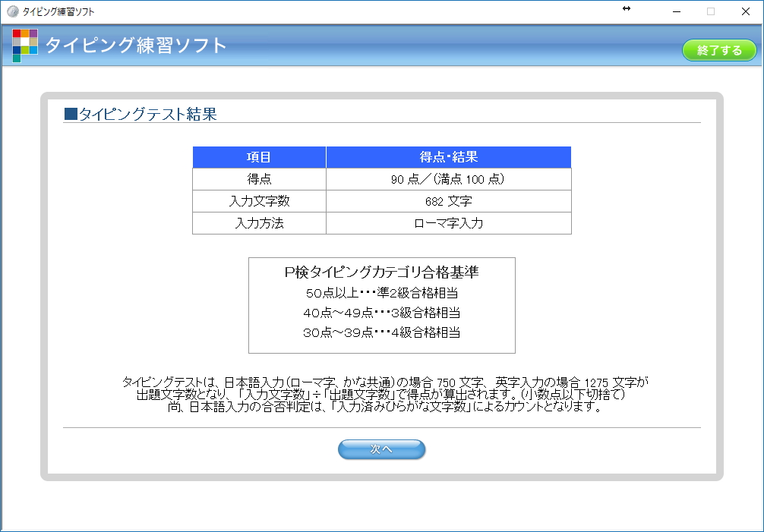The height and width of the screenshot is (532, 764).
Task: Click the colored-squares app logo icon
Action: [26, 45]
